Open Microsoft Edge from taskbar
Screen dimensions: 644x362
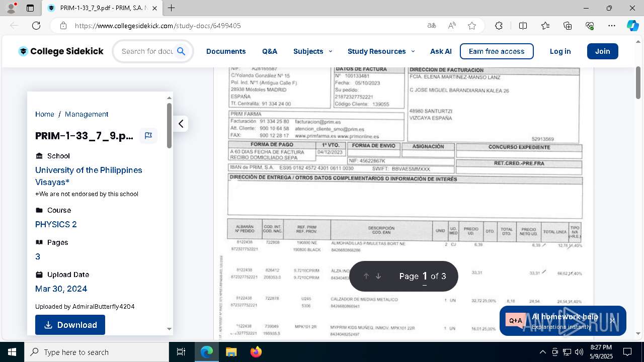(207, 352)
